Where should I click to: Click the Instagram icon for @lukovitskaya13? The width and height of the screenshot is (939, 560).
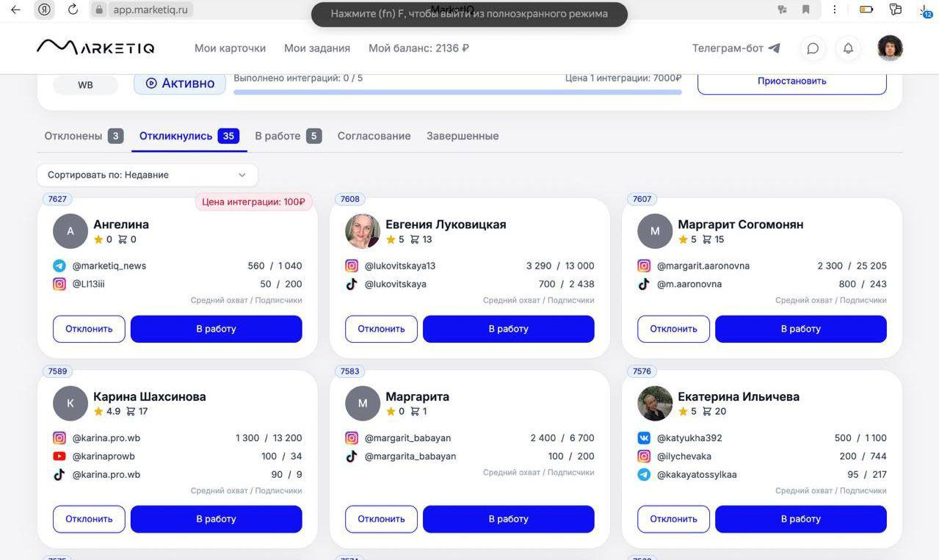pos(352,266)
